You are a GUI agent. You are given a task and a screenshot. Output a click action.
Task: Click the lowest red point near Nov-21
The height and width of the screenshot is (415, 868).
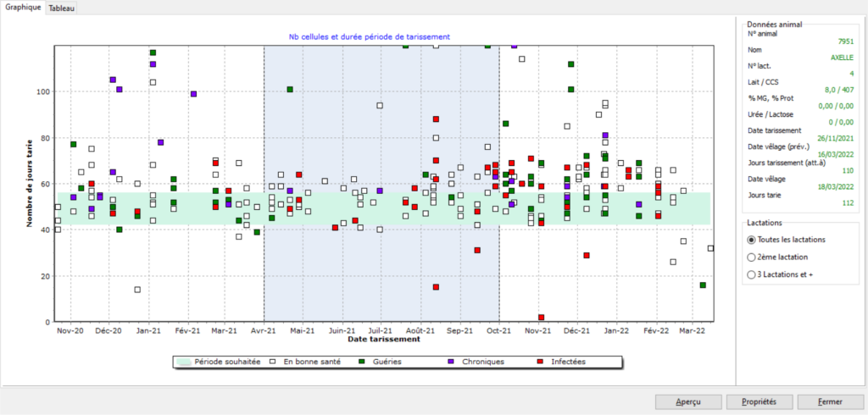pyautogui.click(x=541, y=318)
